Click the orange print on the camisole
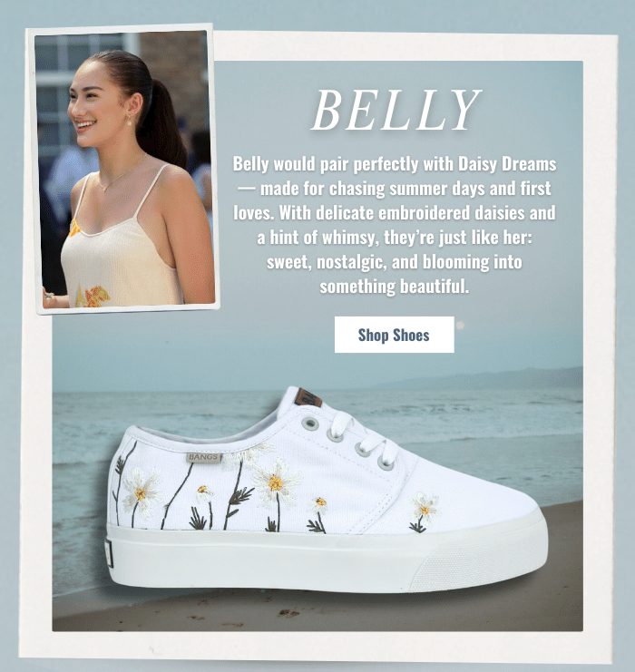 pyautogui.click(x=93, y=297)
